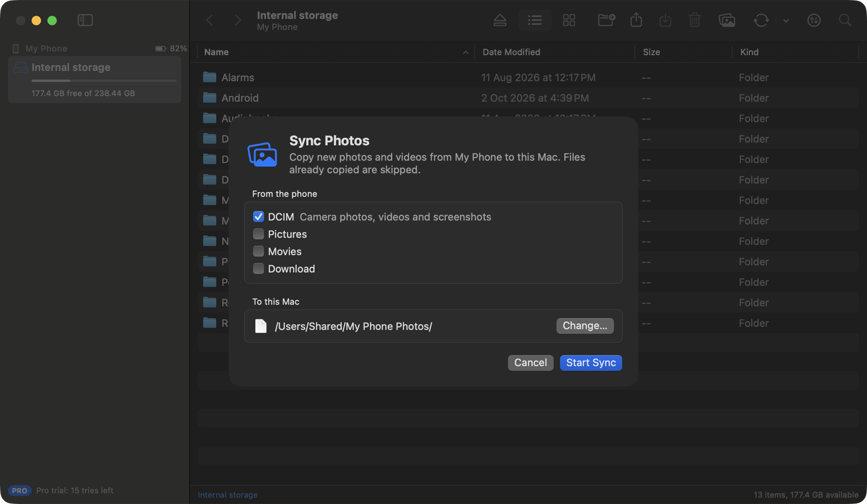Select Internal storage in sidebar
Image resolution: width=867 pixels, height=504 pixels.
pos(94,79)
